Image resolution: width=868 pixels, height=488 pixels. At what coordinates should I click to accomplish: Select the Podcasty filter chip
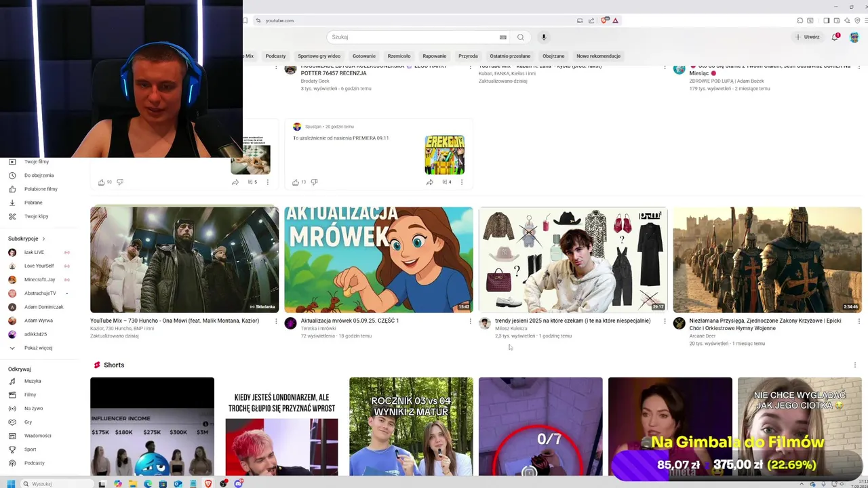[x=275, y=56]
